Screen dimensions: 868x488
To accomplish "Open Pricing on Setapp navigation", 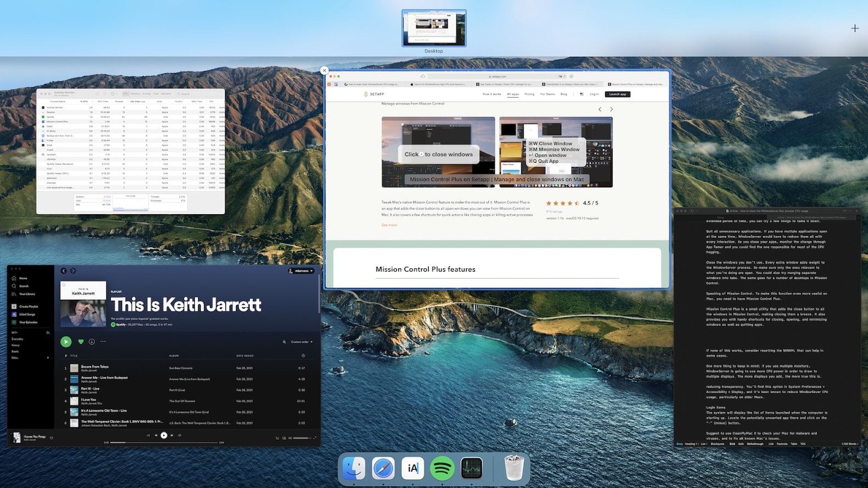I will 529,94.
